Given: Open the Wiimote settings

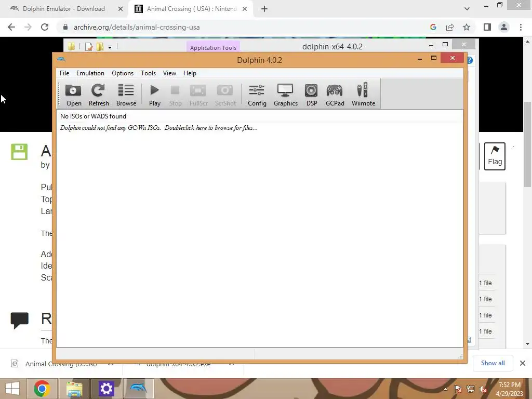Looking at the screenshot, I should click(363, 95).
